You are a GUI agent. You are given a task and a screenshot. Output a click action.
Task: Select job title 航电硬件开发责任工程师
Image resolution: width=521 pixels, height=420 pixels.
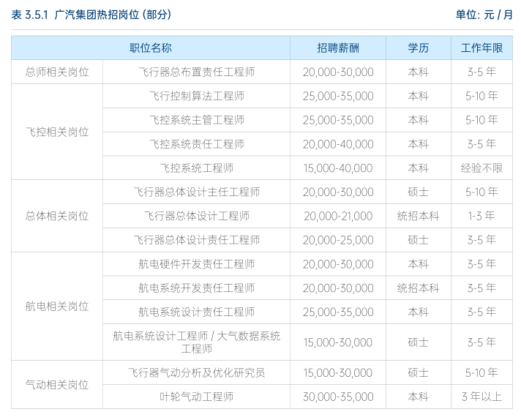tap(197, 264)
